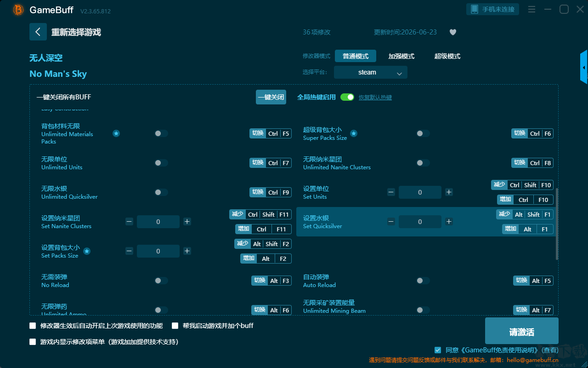Click the cheat list vertical scrollbar

pos(557,224)
